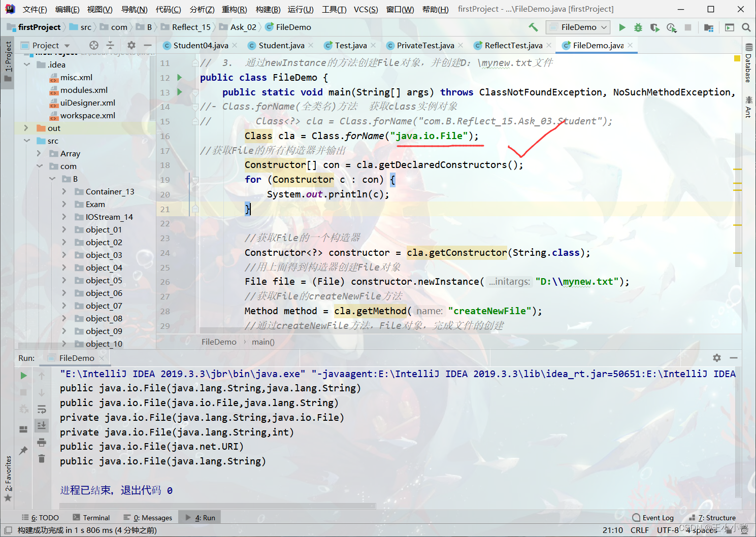Run with coverage icon in toolbar
The image size is (756, 537).
(x=655, y=27)
